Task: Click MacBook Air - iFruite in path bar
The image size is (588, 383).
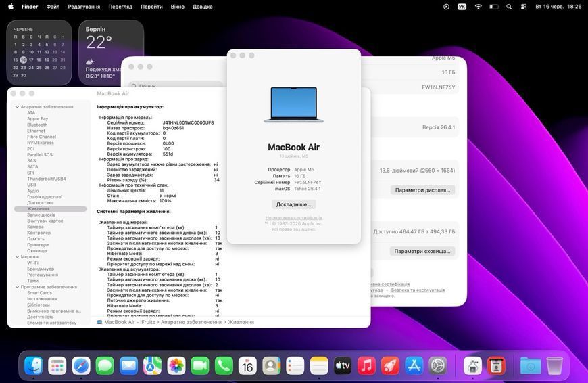Action: click(130, 322)
